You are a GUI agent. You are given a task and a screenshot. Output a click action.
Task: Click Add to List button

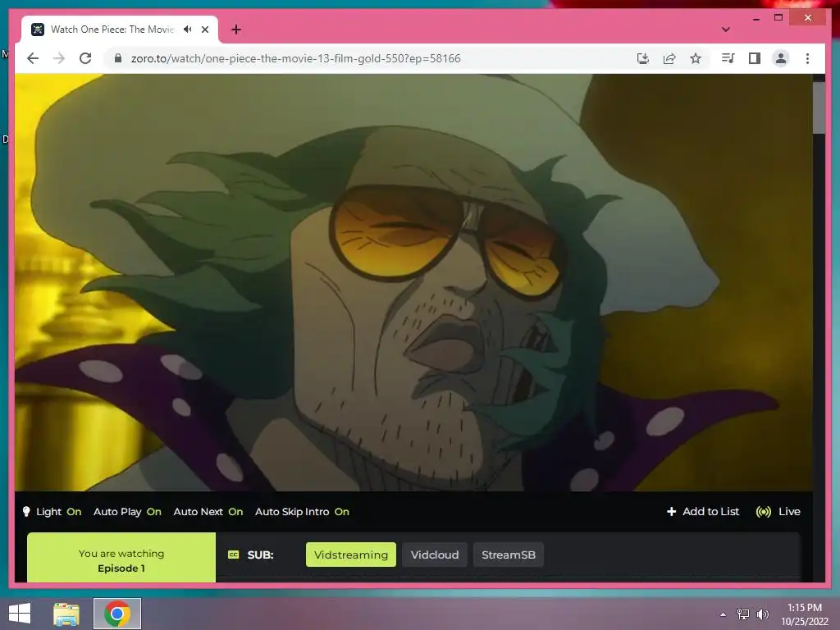click(703, 512)
